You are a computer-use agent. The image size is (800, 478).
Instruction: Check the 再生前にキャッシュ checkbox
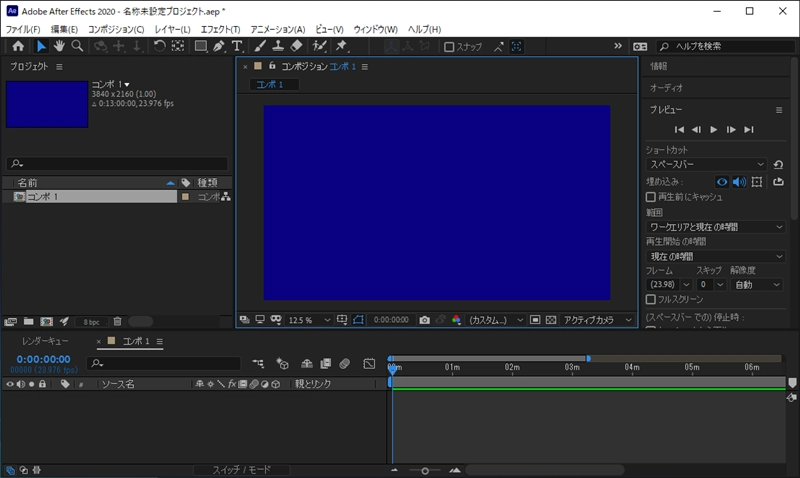651,197
